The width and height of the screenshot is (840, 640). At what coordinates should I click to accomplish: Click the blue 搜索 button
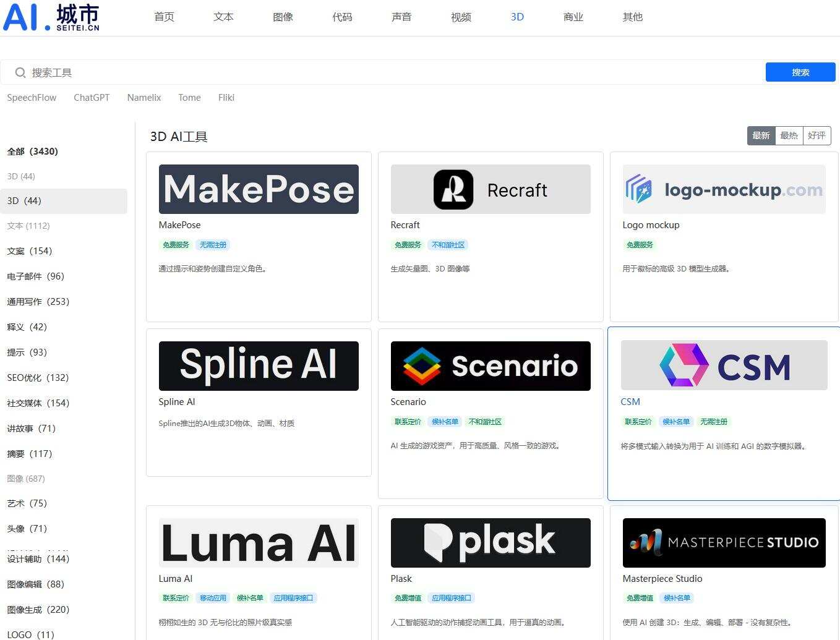click(x=800, y=72)
